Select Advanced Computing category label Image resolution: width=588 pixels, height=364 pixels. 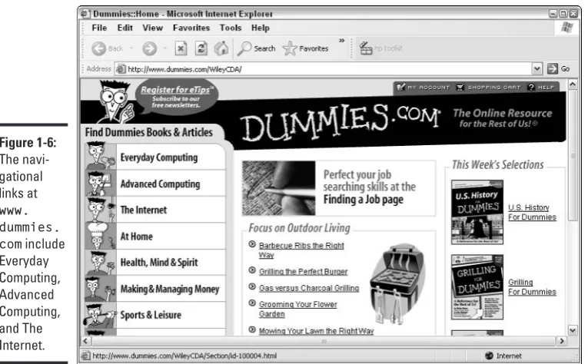[160, 184]
